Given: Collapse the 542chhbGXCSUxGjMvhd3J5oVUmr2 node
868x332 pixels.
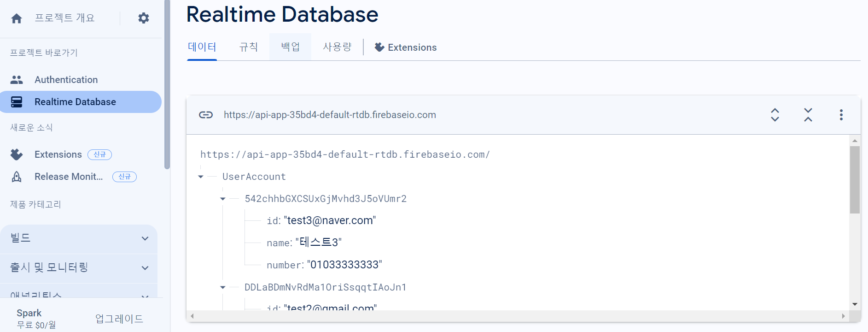Looking at the screenshot, I should pos(223,199).
